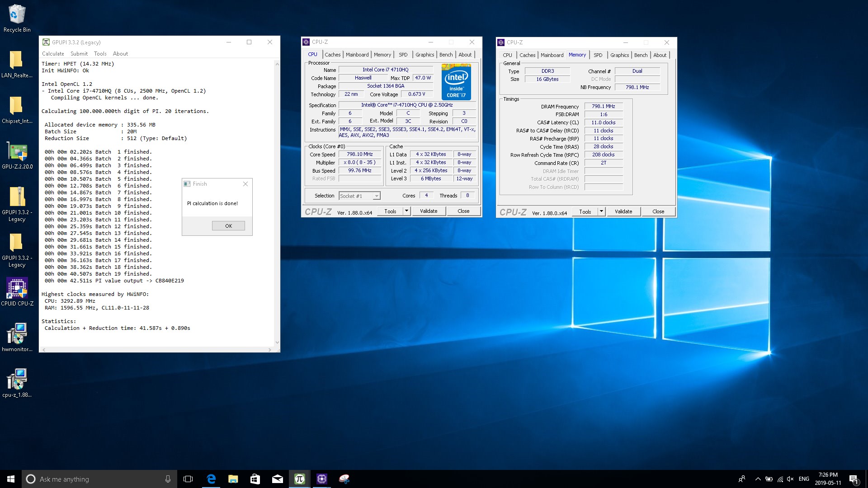Image resolution: width=868 pixels, height=488 pixels.
Task: Open the GPUPI 3.3.2 Legacy folder icon
Action: tap(17, 250)
